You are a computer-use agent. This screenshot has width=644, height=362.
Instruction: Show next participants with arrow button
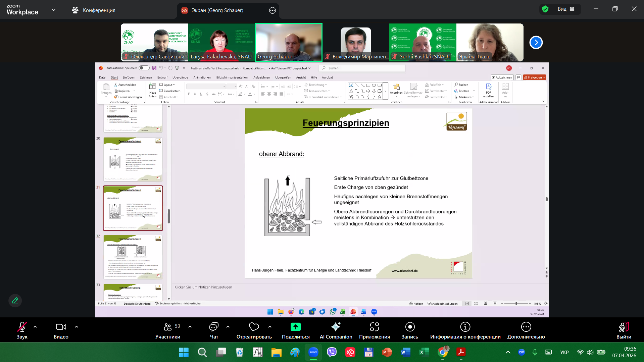[536, 43]
